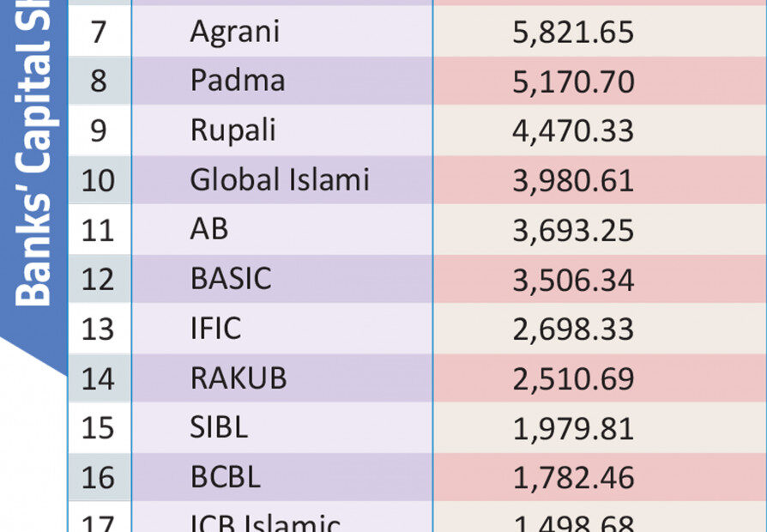The height and width of the screenshot is (532, 767).
Task: Select the 5,170.70 amount cell
Action: pyautogui.click(x=573, y=82)
